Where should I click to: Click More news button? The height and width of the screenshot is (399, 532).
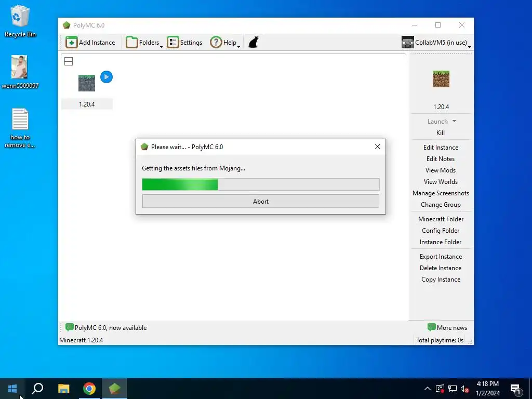pyautogui.click(x=447, y=328)
